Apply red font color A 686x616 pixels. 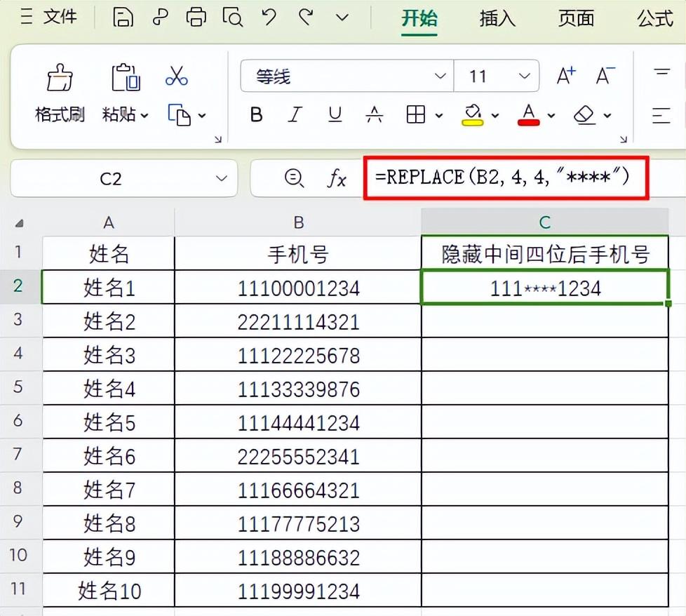[x=528, y=115]
